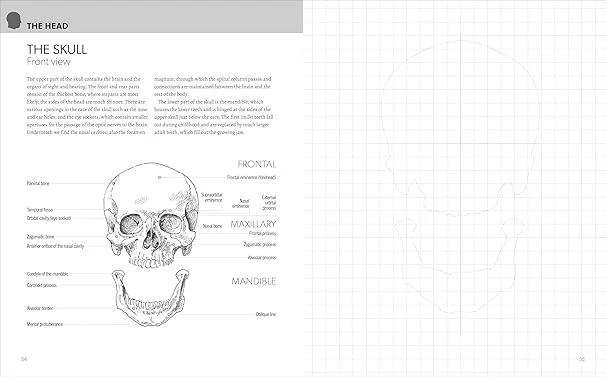This screenshot has width=606, height=377.
Task: Click the 'MANDIBLE' section heading
Action: tap(254, 281)
